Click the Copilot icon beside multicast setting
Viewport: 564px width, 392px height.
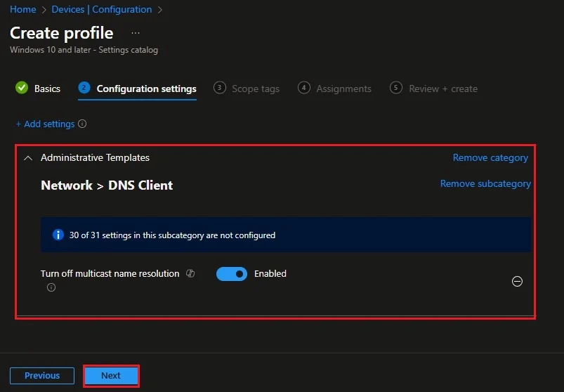point(190,274)
